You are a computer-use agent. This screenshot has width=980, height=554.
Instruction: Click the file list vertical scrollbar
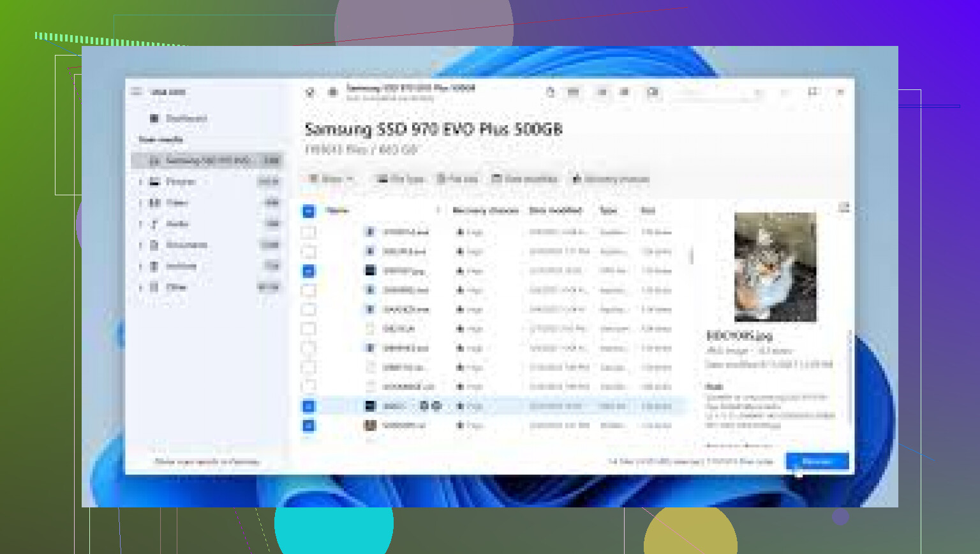click(x=691, y=256)
